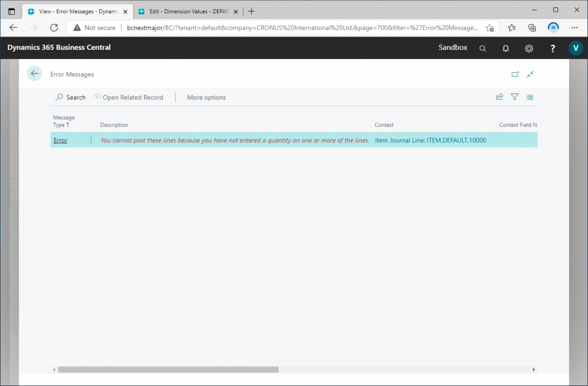
Task: Show row options for the Error line
Action: (x=91, y=141)
